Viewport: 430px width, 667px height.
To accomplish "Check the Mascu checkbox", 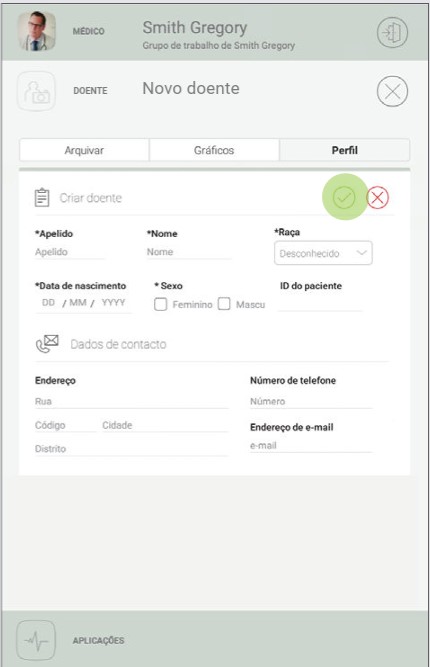I will click(x=224, y=304).
